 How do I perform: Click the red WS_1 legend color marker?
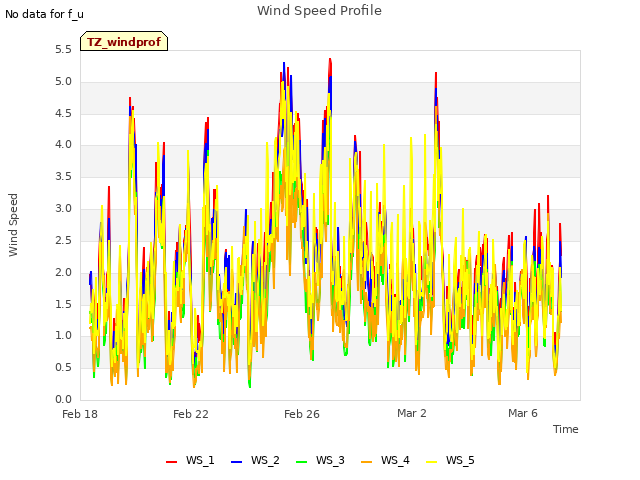pyautogui.click(x=171, y=462)
